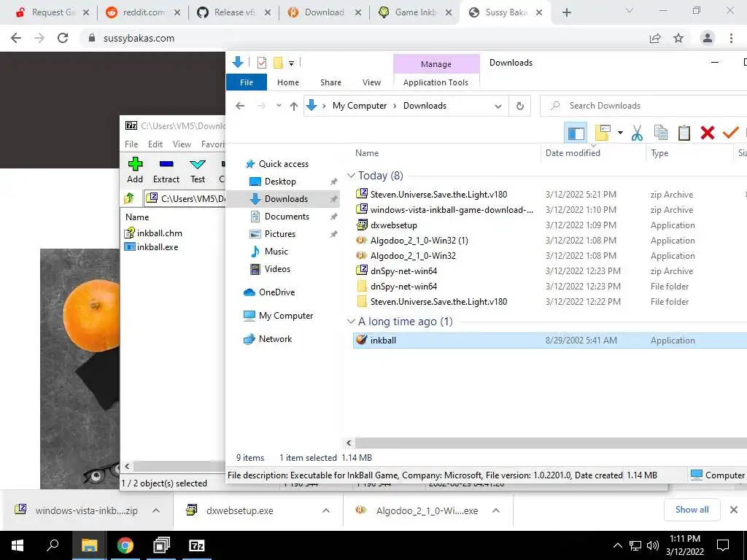Click the Cut scissors icon

tap(637, 133)
